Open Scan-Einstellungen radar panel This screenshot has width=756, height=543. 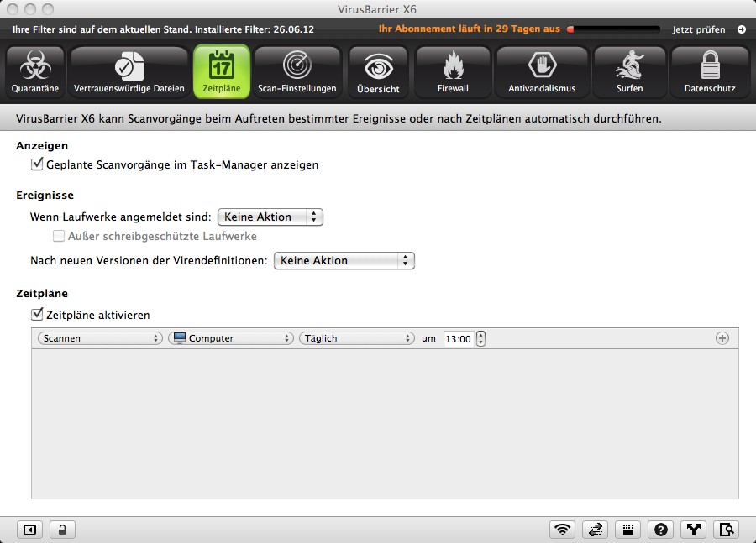point(297,72)
